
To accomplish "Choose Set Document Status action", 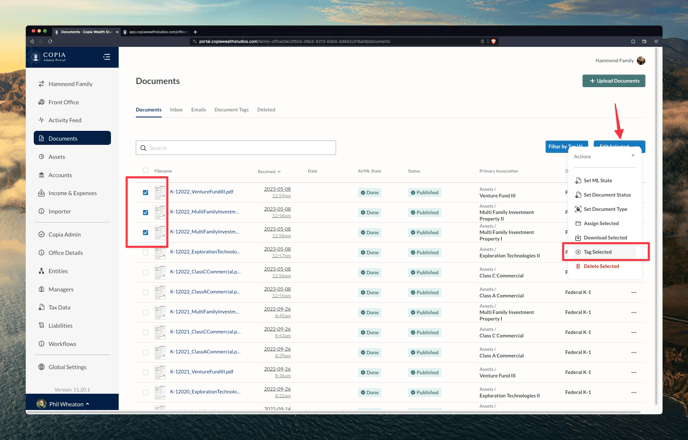I will click(605, 195).
